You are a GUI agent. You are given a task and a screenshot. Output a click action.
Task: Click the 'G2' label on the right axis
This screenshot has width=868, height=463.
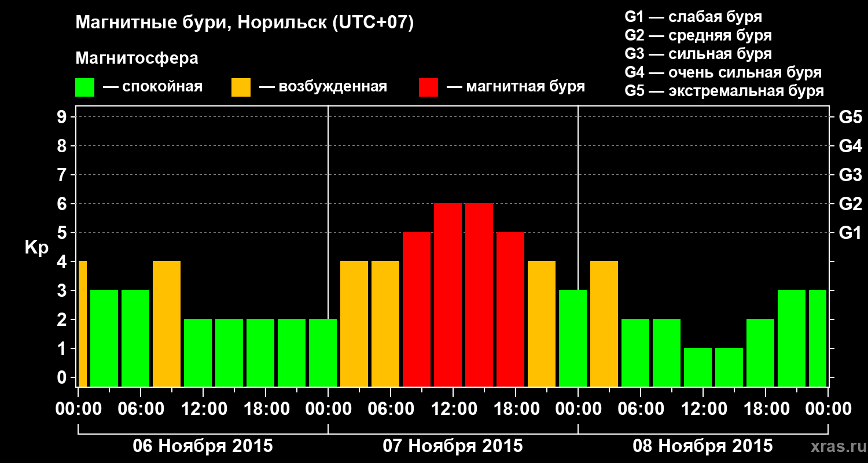coord(850,204)
